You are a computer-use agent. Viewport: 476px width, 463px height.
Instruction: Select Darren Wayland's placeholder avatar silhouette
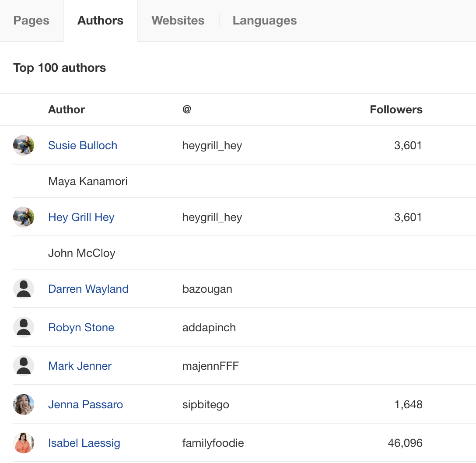click(x=24, y=288)
